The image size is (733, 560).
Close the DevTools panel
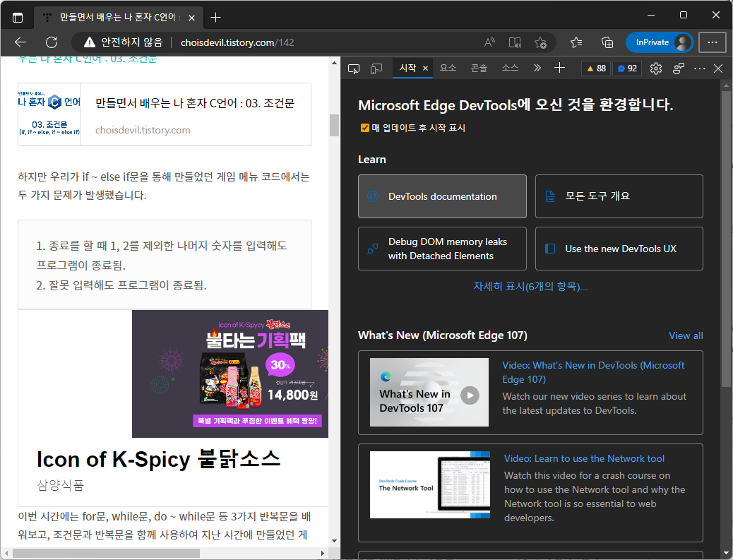click(x=718, y=68)
